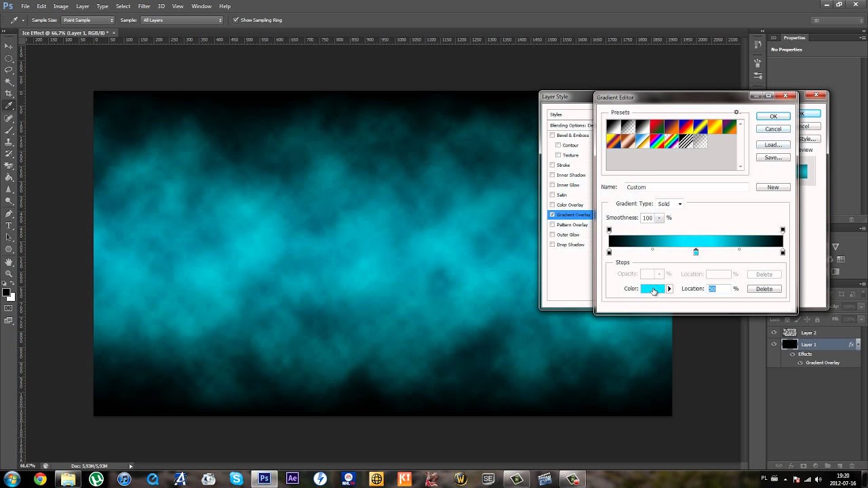Select the Magic Wand tool

[9, 81]
